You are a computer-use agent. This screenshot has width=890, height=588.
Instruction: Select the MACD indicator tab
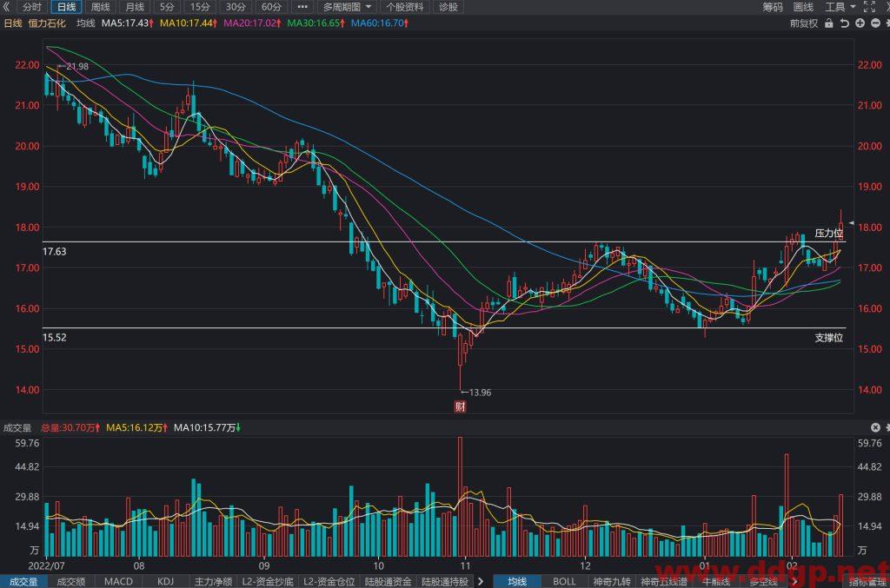(x=118, y=582)
